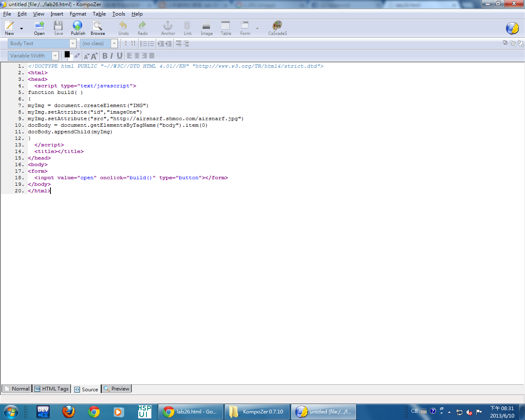Click the definition description icon

click(x=186, y=43)
